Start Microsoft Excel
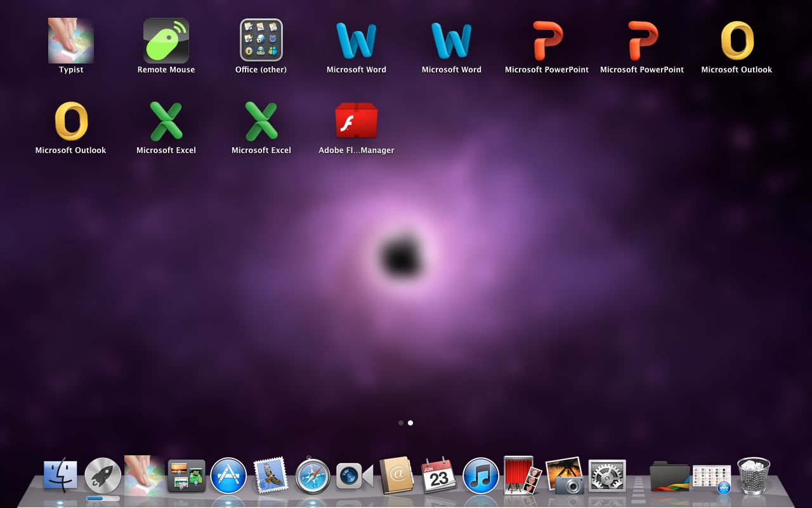The width and height of the screenshot is (812, 508). tap(166, 121)
